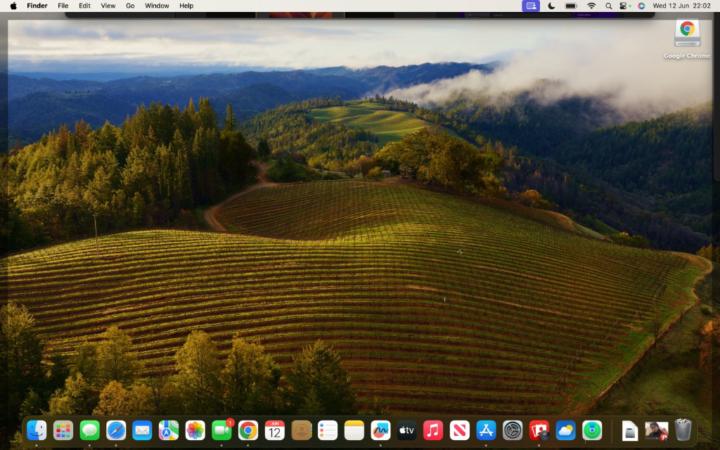Open the Wi-Fi menu

[591, 6]
